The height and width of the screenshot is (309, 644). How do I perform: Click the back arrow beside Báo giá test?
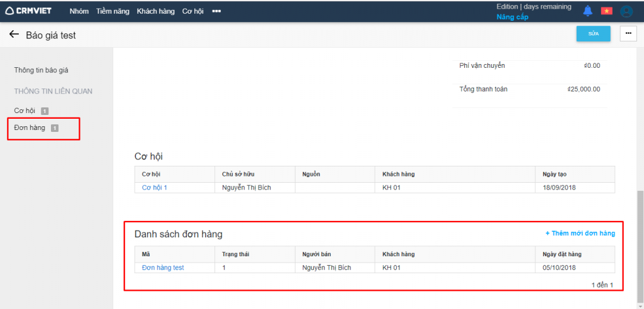14,35
